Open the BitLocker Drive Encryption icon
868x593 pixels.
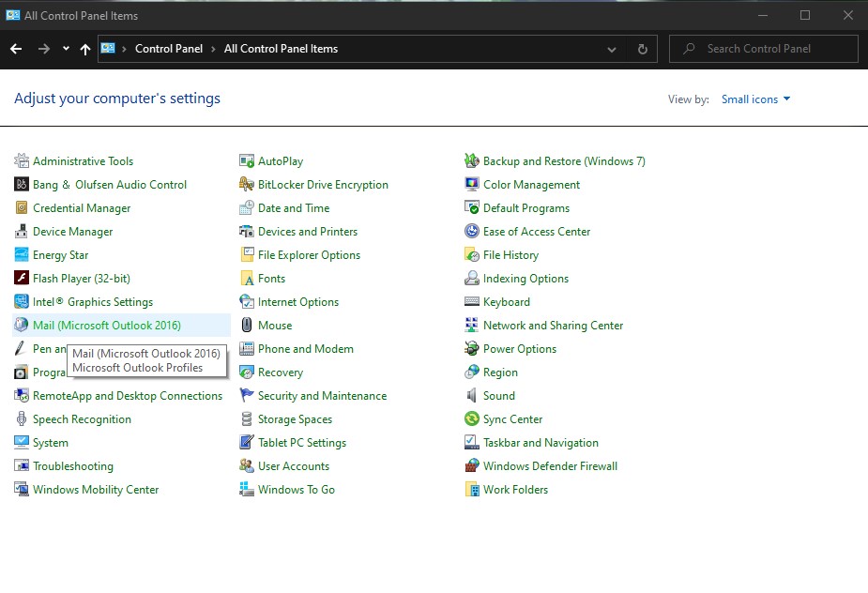247,185
